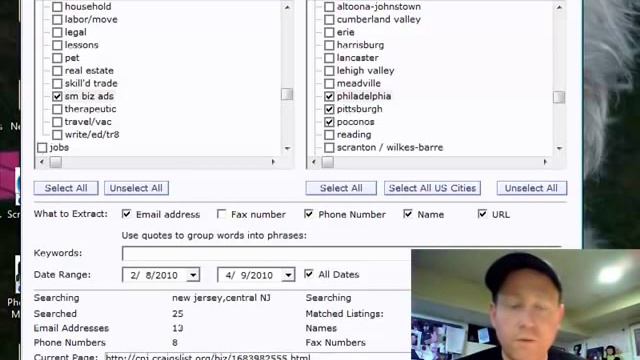
Task: Click categories horizontal scroll right arrow
Action: click(x=273, y=162)
